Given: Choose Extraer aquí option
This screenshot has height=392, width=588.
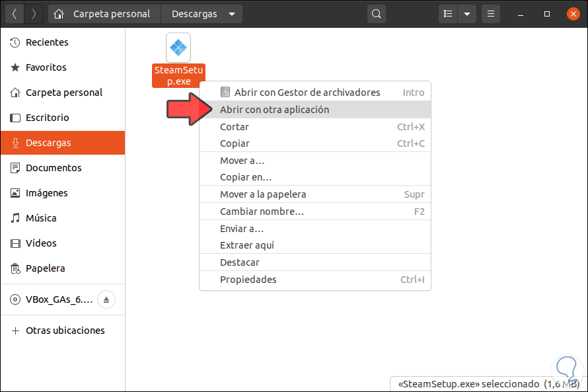Looking at the screenshot, I should 246,245.
